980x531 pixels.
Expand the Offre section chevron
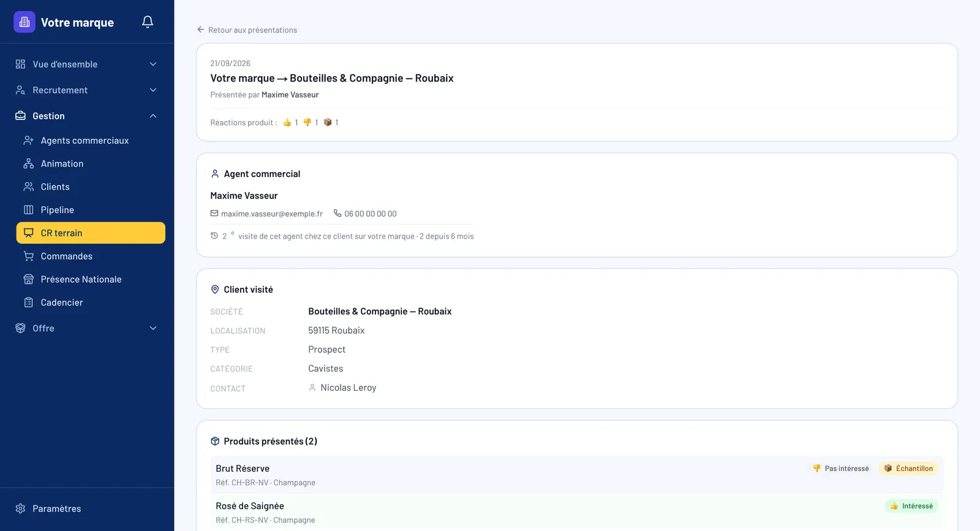click(153, 328)
